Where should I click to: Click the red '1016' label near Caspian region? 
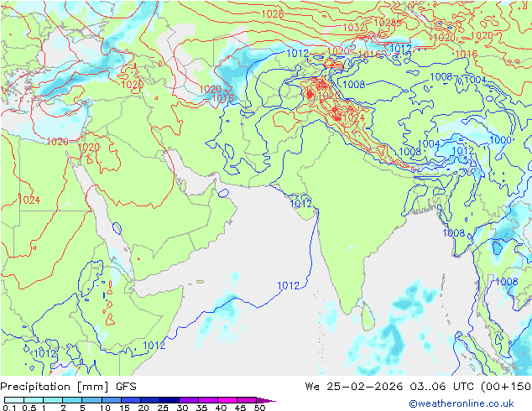point(222,98)
